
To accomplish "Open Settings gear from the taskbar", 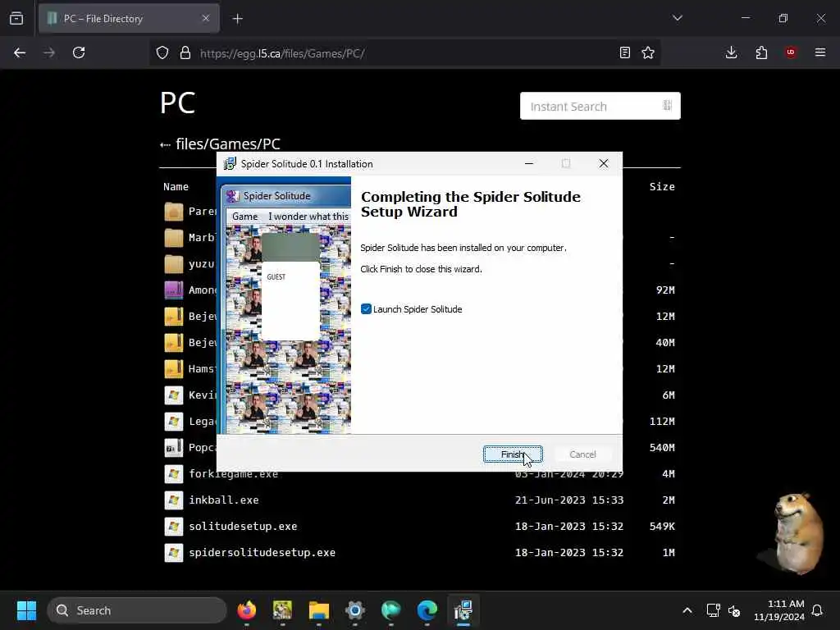I will point(354,610).
